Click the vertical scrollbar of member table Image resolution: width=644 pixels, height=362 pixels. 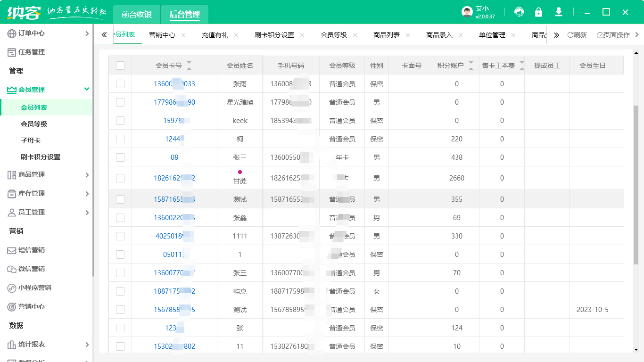(636, 184)
